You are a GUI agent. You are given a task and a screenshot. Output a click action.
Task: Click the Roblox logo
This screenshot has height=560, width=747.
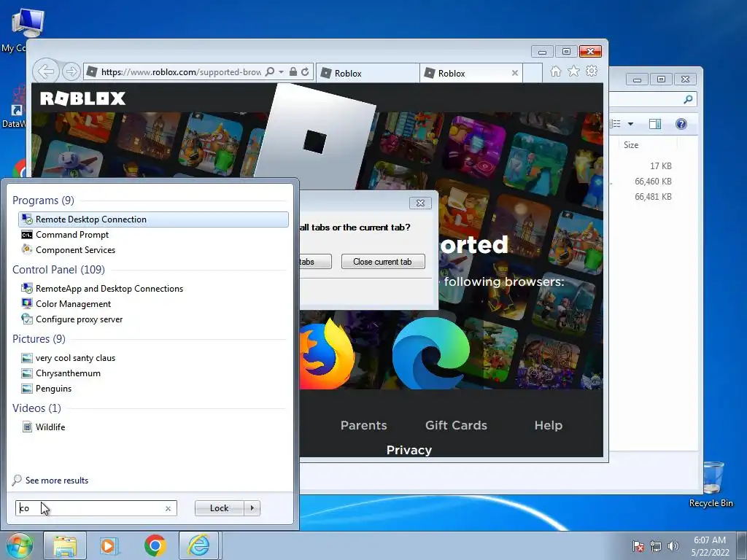83,98
